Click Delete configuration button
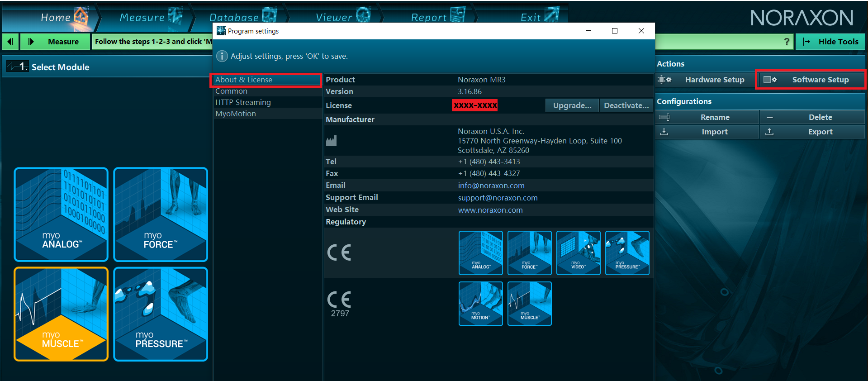The image size is (868, 381). tap(812, 117)
